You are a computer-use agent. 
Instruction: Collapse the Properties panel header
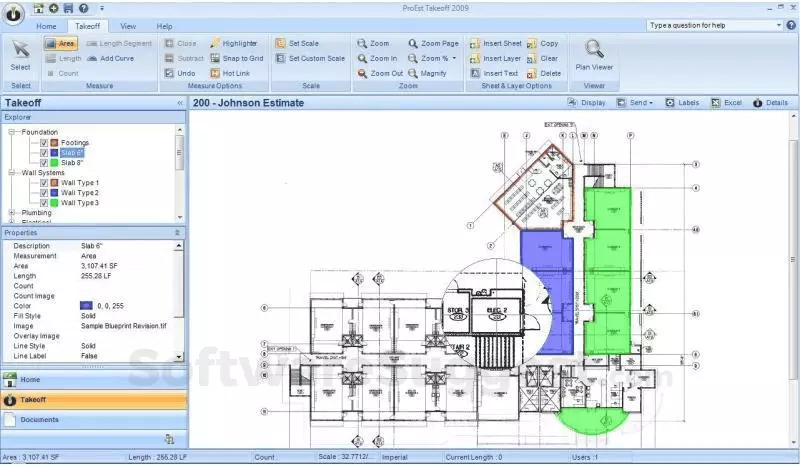(x=177, y=233)
